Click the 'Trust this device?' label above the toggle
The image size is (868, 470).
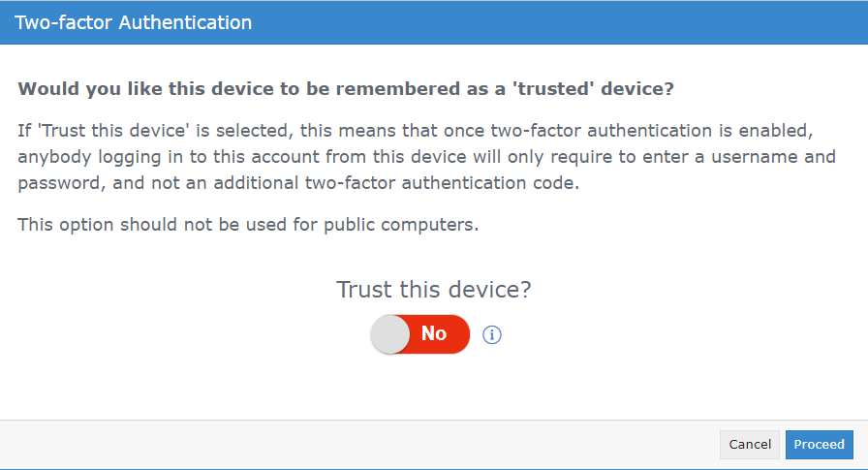point(434,290)
